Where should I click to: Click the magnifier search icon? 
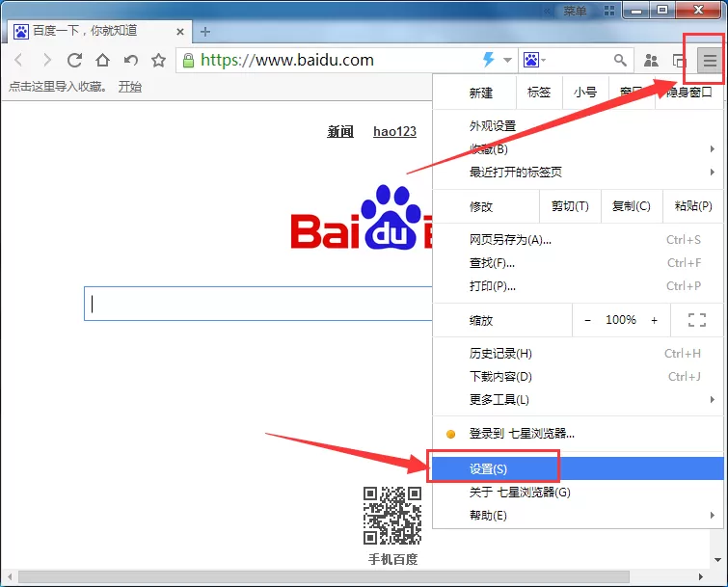coord(620,60)
